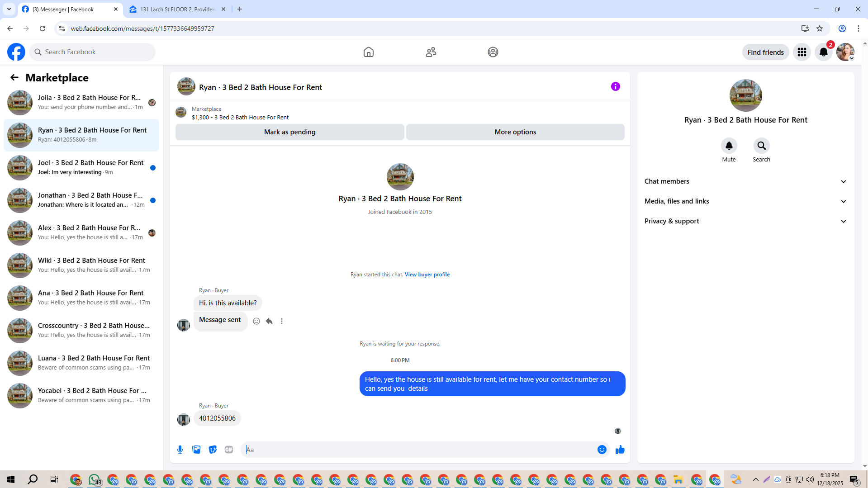Open Crosscountry's conversation
The width and height of the screenshot is (868, 488).
81,331
